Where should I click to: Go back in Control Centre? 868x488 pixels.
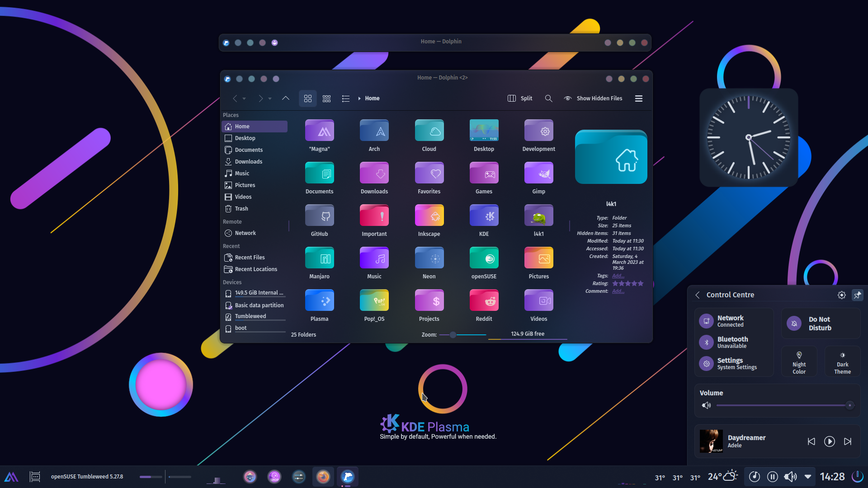click(698, 295)
